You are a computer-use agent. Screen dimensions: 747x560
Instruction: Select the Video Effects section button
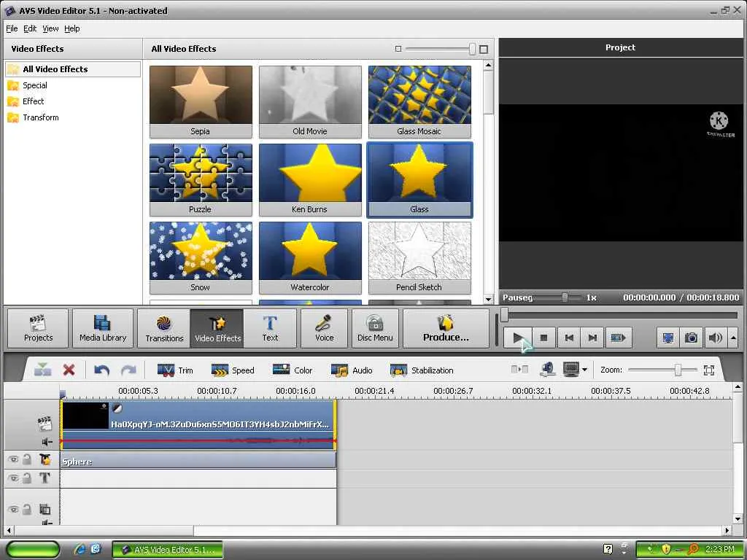[217, 329]
